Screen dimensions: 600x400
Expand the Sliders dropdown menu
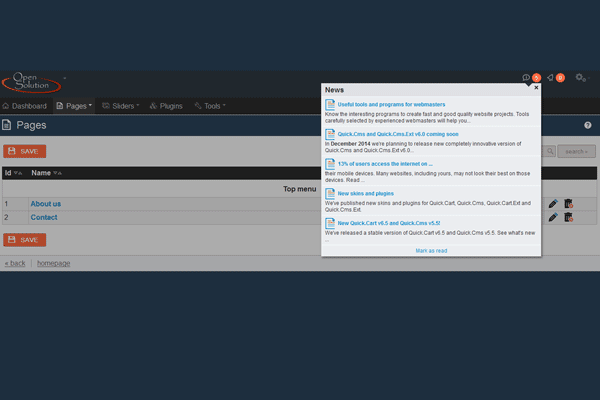pyautogui.click(x=121, y=105)
